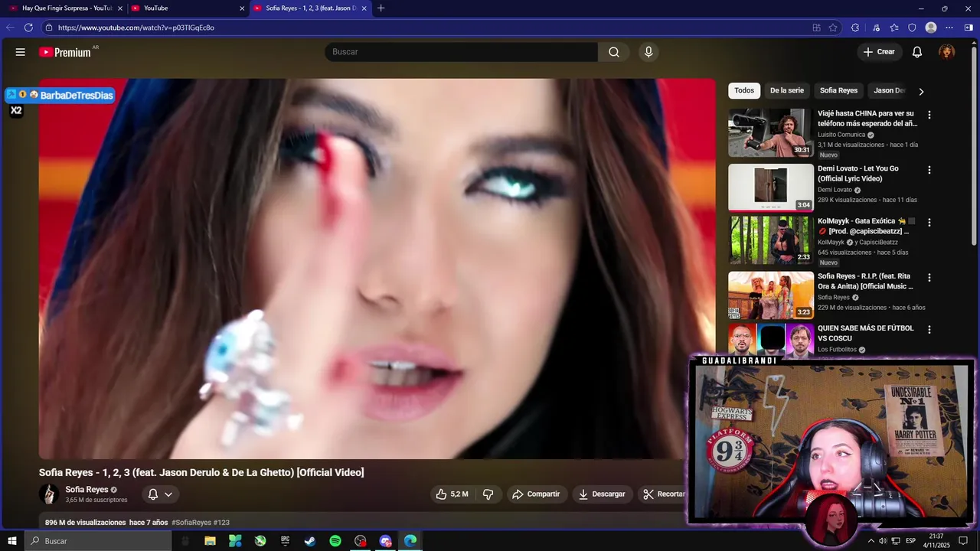
Task: Open split screen apps icon in address bar
Action: [817, 28]
